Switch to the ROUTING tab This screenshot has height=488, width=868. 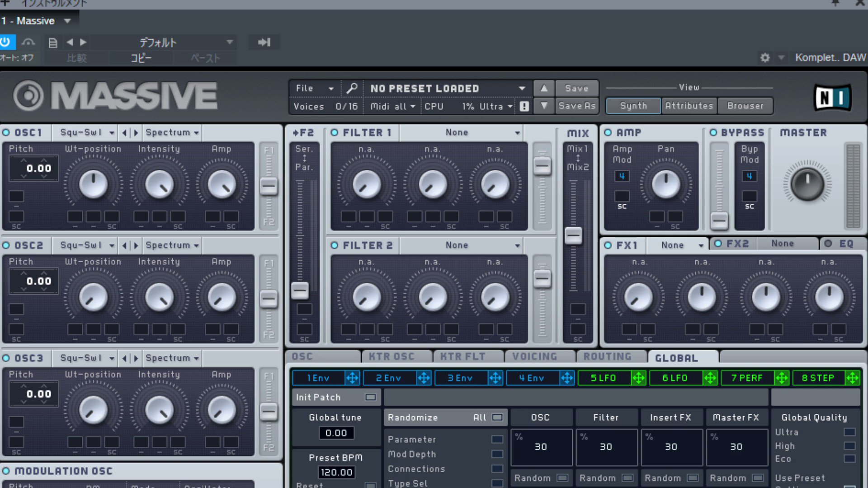click(607, 357)
